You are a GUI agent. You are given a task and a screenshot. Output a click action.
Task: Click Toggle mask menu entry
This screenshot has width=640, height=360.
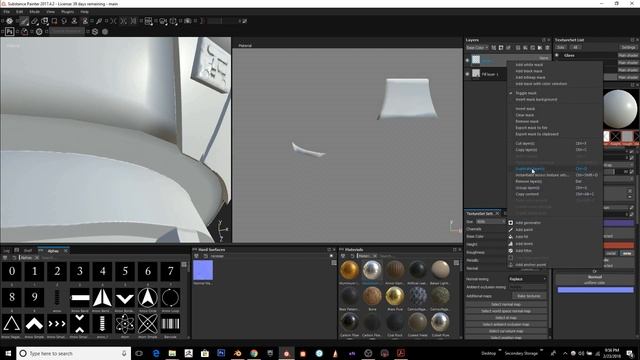tap(526, 93)
